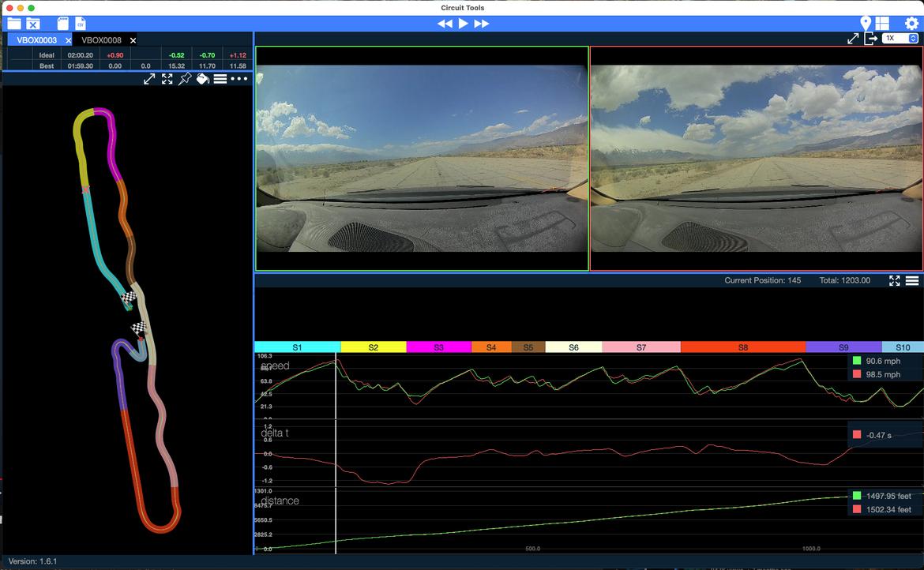The height and width of the screenshot is (570, 924).
Task: Open the settings gear
Action: point(911,24)
